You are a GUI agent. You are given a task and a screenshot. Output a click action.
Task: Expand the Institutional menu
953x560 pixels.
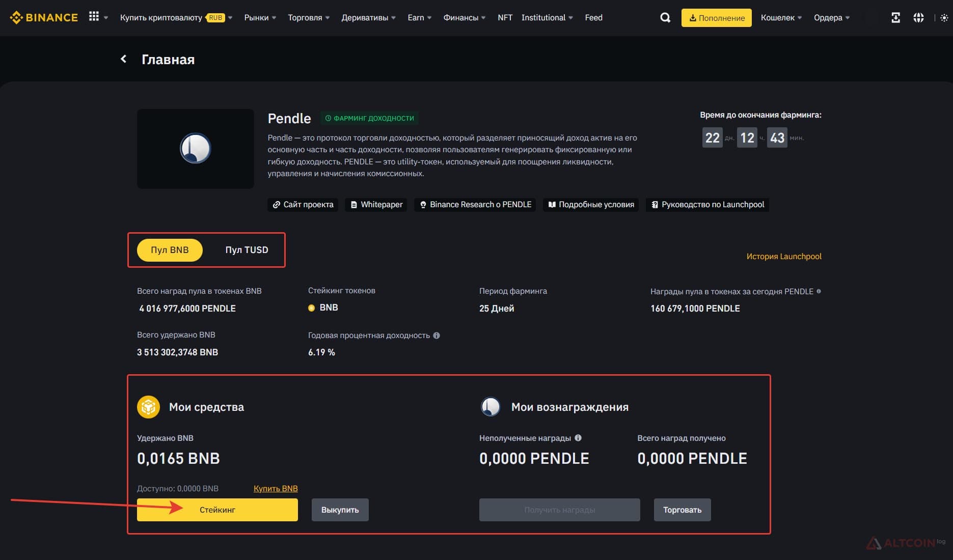tap(547, 18)
